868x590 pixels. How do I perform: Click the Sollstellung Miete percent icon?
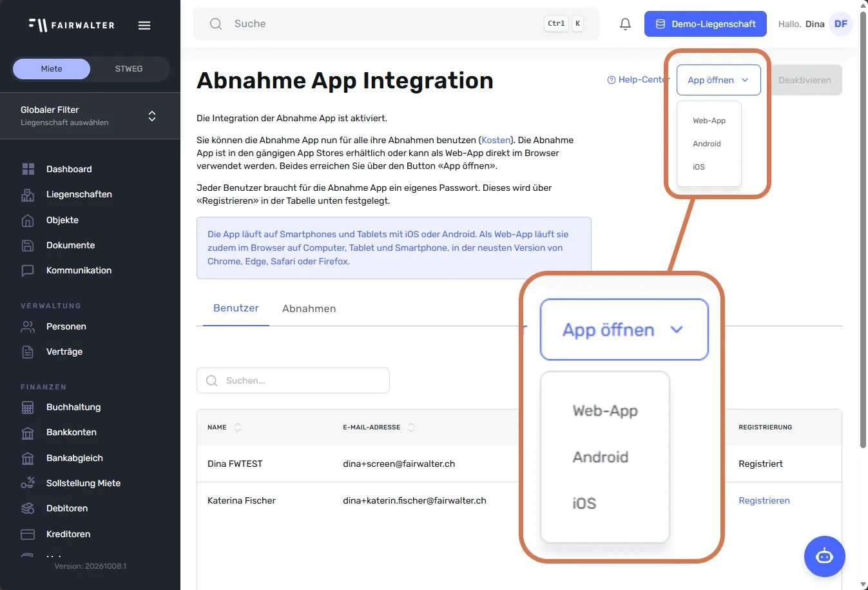click(28, 484)
